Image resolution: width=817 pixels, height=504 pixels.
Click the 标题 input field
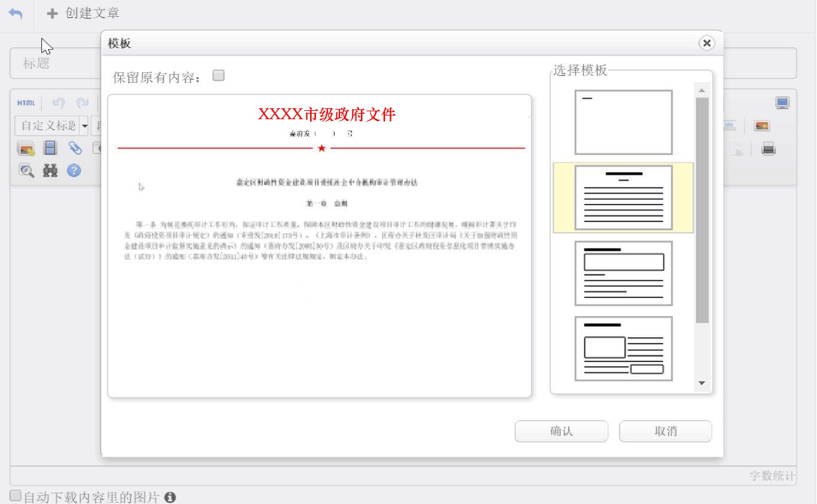click(55, 63)
